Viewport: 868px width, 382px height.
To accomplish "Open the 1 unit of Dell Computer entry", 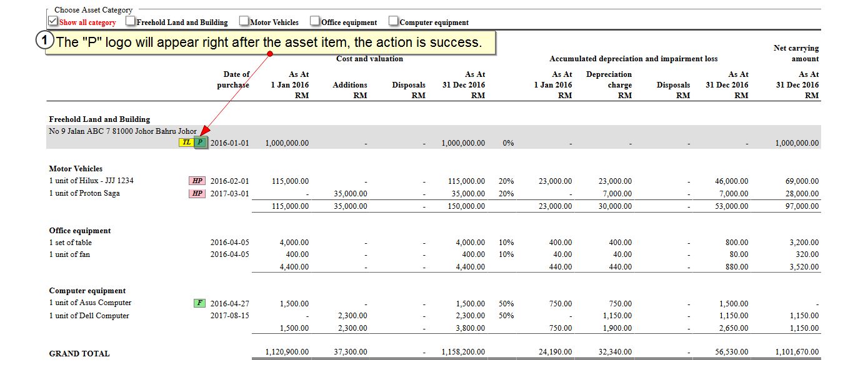I will pos(89,316).
